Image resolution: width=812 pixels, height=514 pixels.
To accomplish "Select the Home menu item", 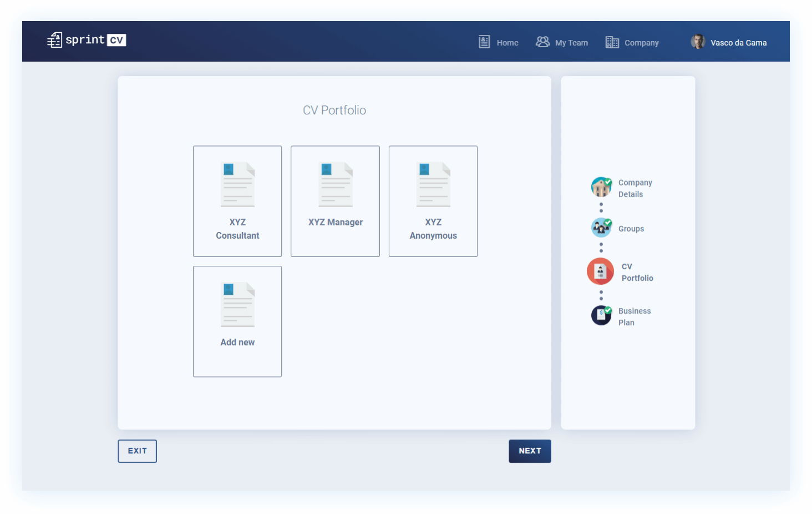I will 507,42.
